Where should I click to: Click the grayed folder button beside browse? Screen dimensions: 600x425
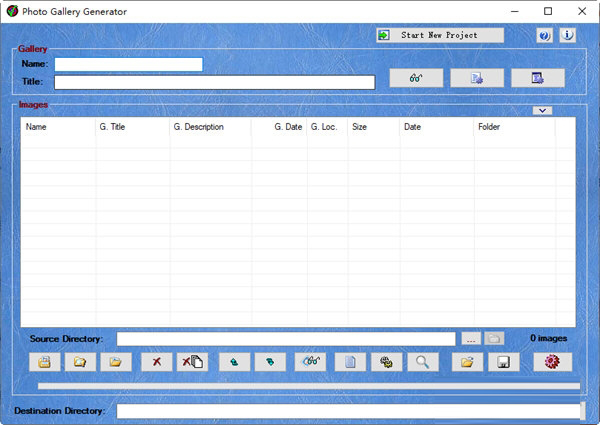point(494,339)
